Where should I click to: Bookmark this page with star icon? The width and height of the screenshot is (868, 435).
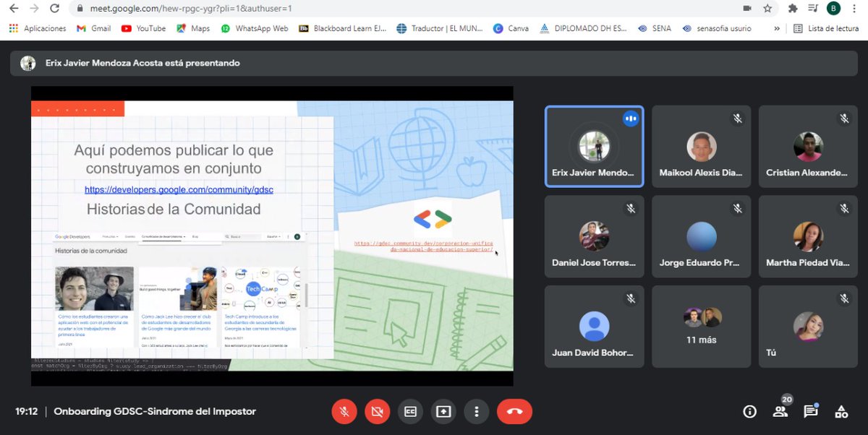(767, 9)
